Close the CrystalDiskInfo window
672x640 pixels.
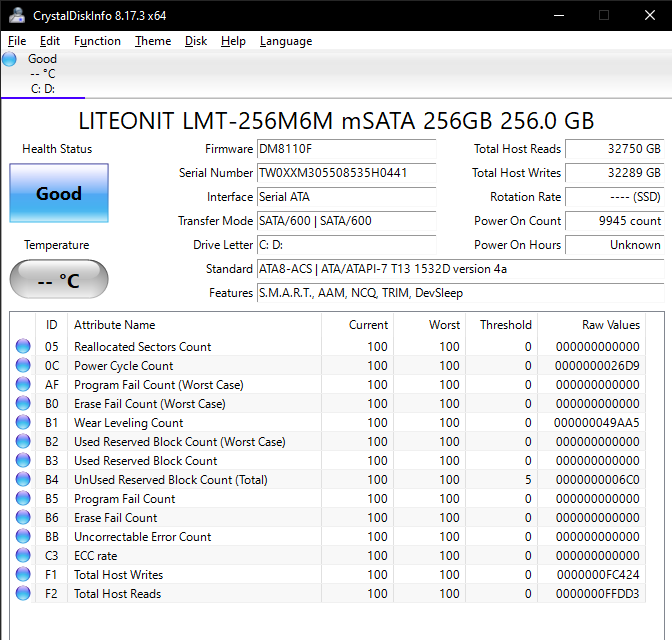tap(650, 15)
